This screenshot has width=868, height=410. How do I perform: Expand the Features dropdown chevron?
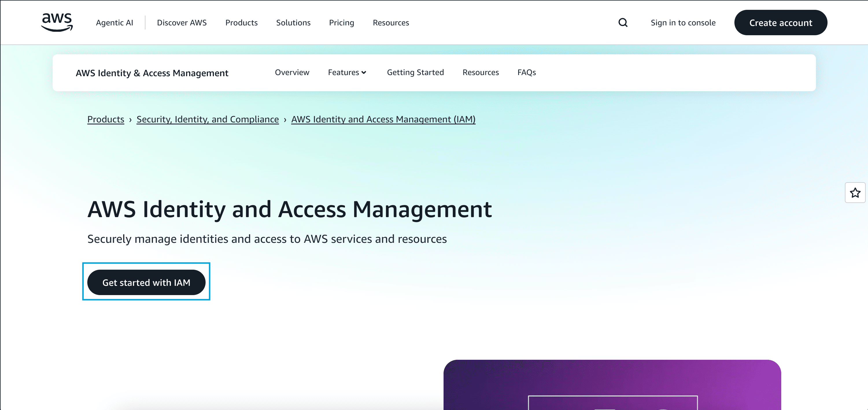click(364, 72)
